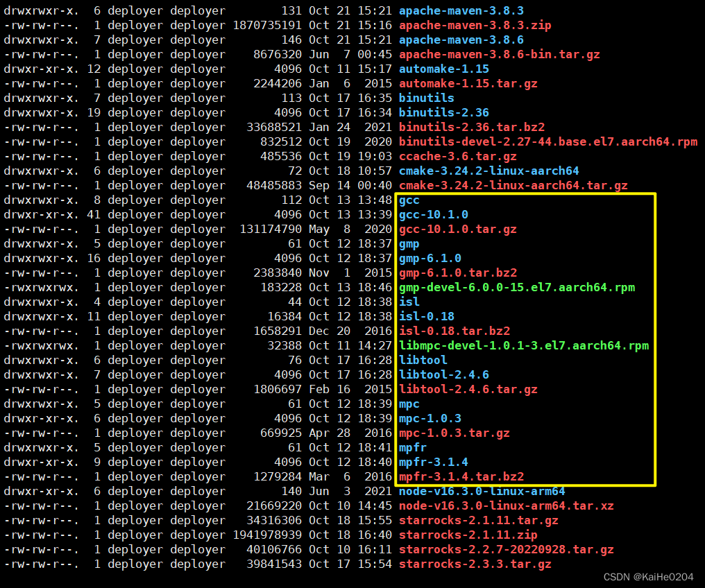705x588 pixels.
Task: Click the gmp-6.1.0 directory name
Action: click(x=430, y=258)
